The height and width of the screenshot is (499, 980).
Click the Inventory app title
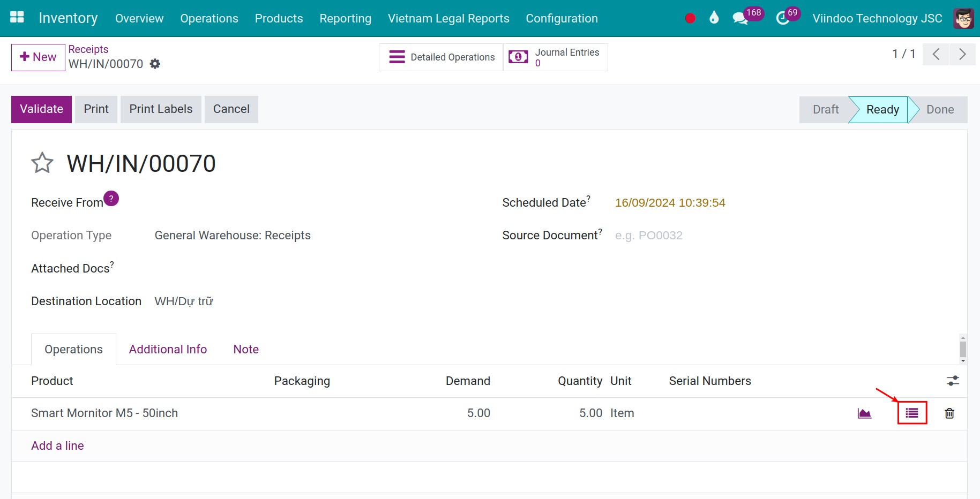pyautogui.click(x=68, y=18)
